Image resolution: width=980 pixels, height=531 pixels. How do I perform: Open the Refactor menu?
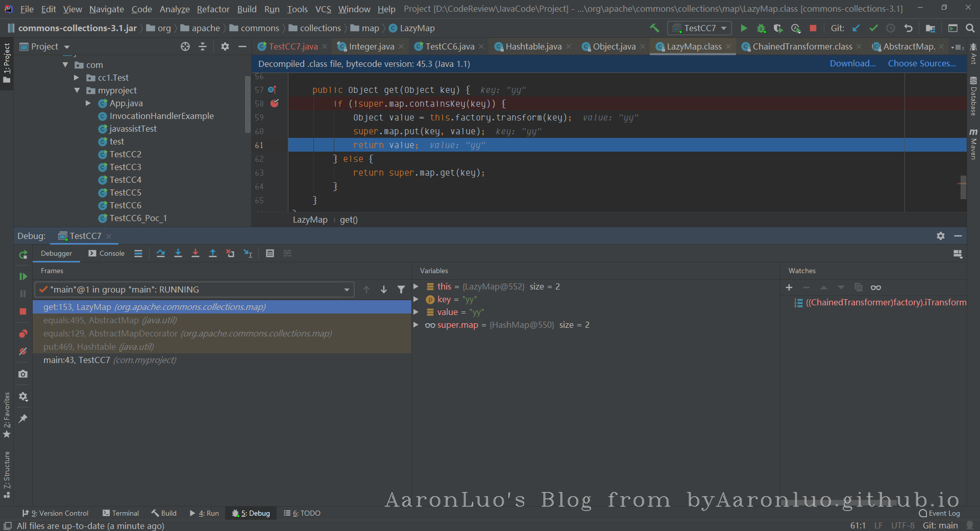coord(213,9)
